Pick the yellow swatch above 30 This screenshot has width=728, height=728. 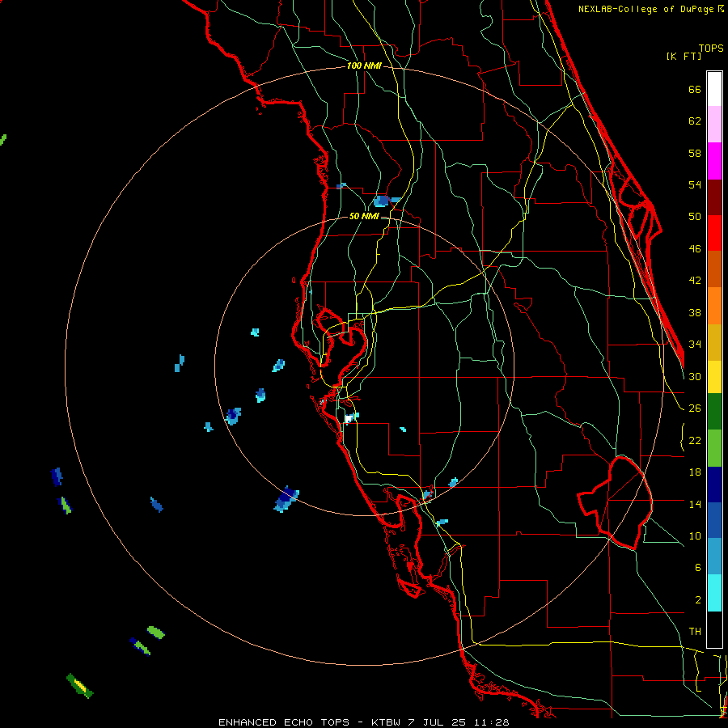(714, 377)
